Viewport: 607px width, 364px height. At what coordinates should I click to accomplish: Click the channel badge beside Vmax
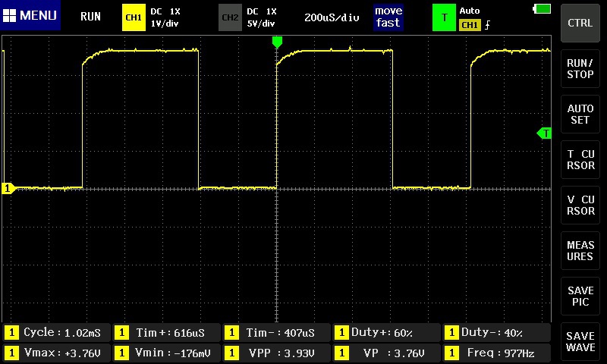pos(11,353)
